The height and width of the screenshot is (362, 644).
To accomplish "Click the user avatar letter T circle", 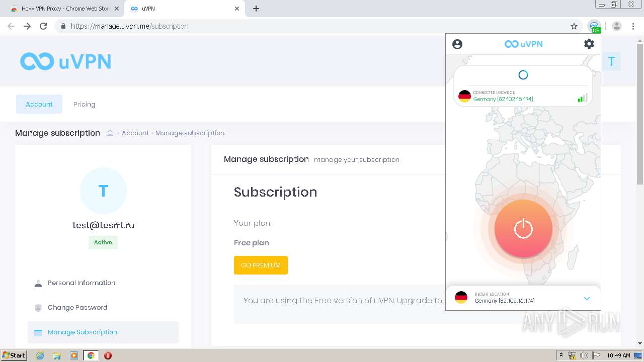I will [103, 191].
